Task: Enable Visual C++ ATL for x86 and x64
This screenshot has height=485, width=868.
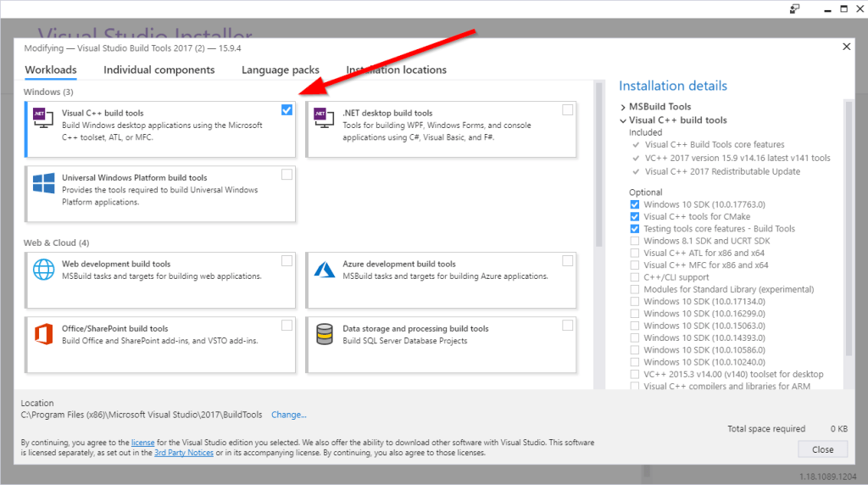Action: tap(634, 253)
